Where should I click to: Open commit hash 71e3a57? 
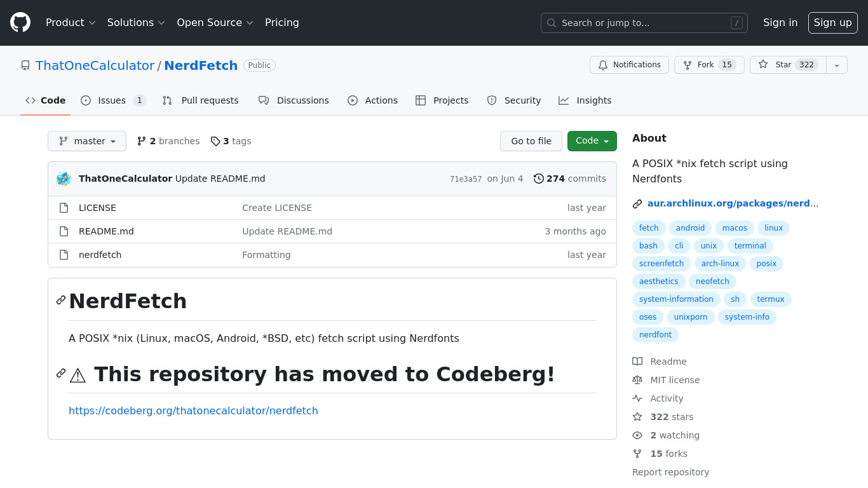tap(466, 179)
